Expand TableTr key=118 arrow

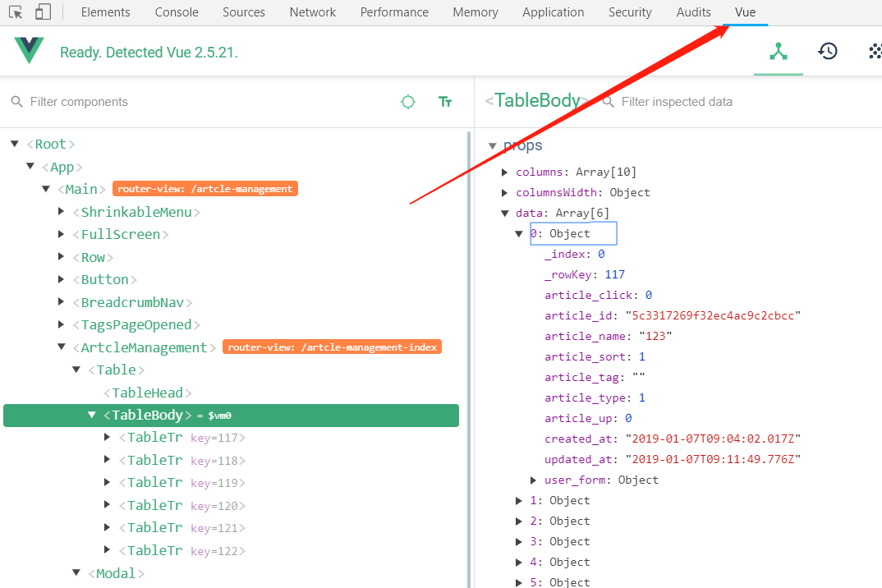[x=107, y=460]
